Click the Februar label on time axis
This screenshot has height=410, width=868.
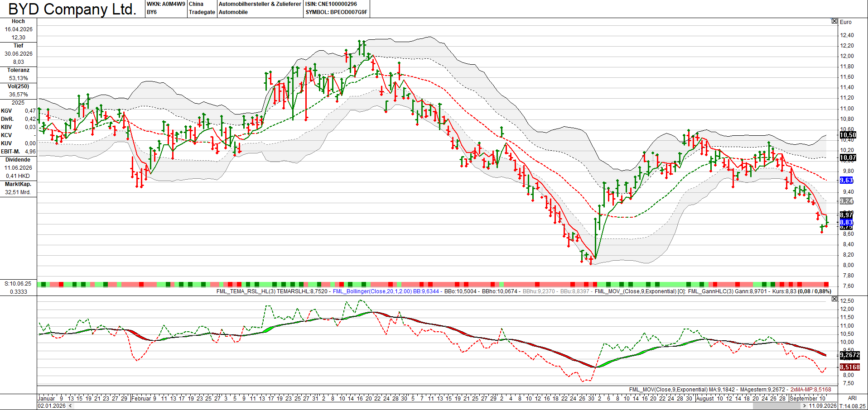[141, 399]
